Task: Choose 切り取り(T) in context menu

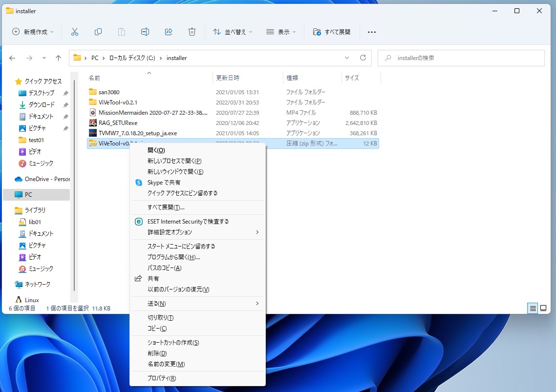Action: (197, 318)
